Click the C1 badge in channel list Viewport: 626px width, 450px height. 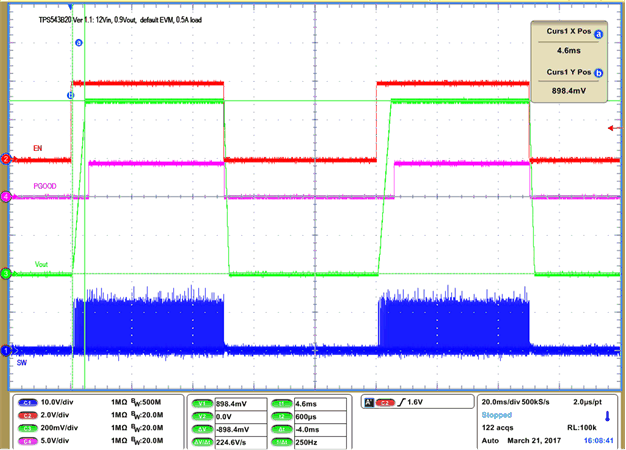(x=27, y=402)
